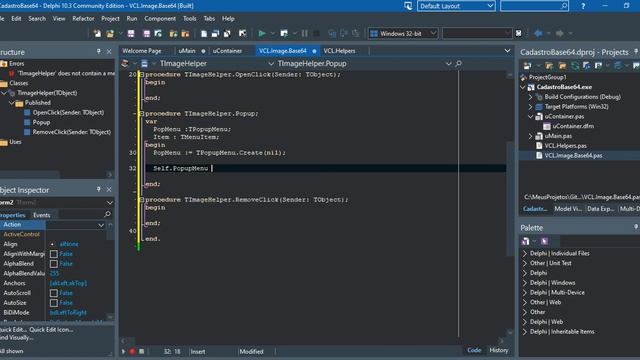
Task: Click the Pause program toolbar icon
Action: 304,33
